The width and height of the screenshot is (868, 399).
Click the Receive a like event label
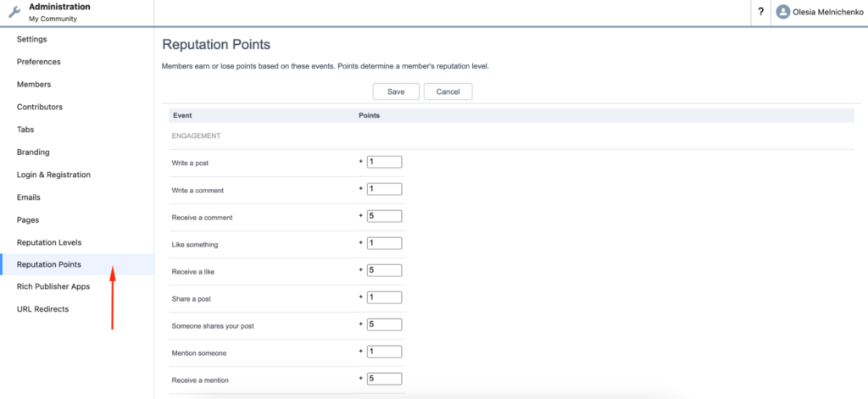click(193, 272)
